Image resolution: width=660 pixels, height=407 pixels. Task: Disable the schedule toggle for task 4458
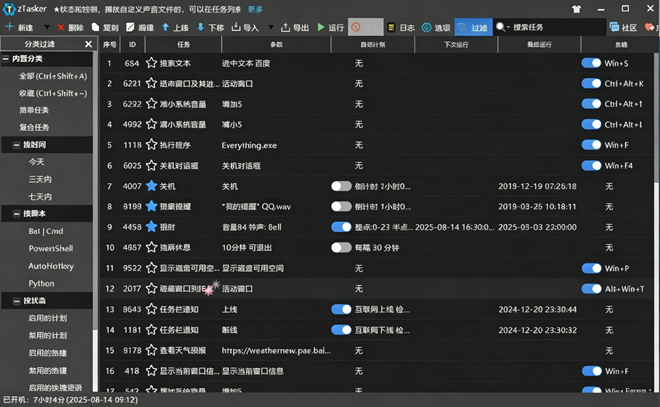pyautogui.click(x=341, y=227)
